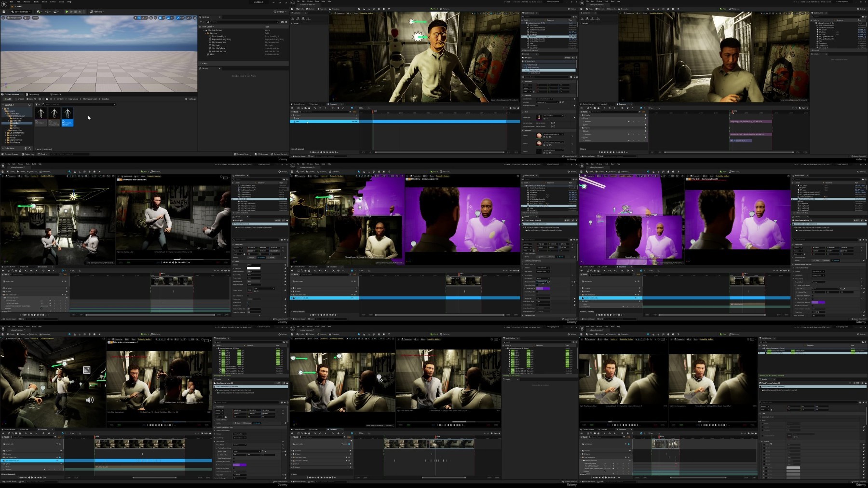Viewport: 868px width, 488px height.
Task: Expand Collections section in top-left editor
Action: click(3, 148)
